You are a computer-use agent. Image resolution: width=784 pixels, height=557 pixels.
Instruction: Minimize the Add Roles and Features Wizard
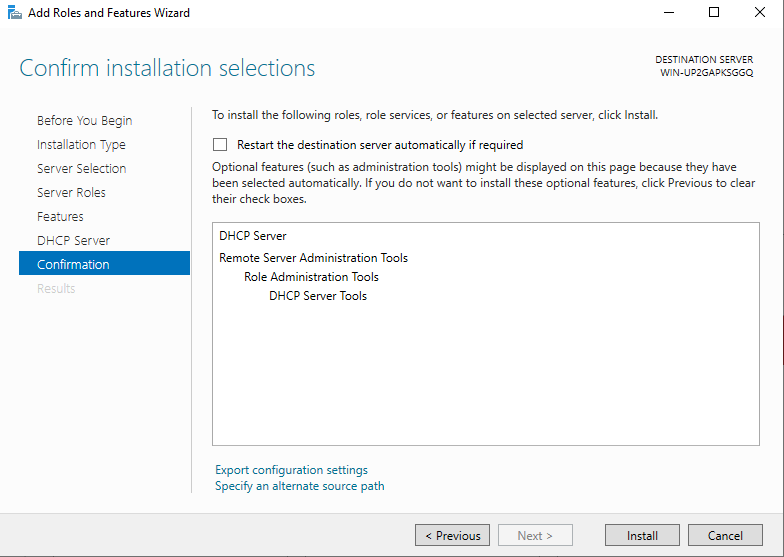click(667, 13)
